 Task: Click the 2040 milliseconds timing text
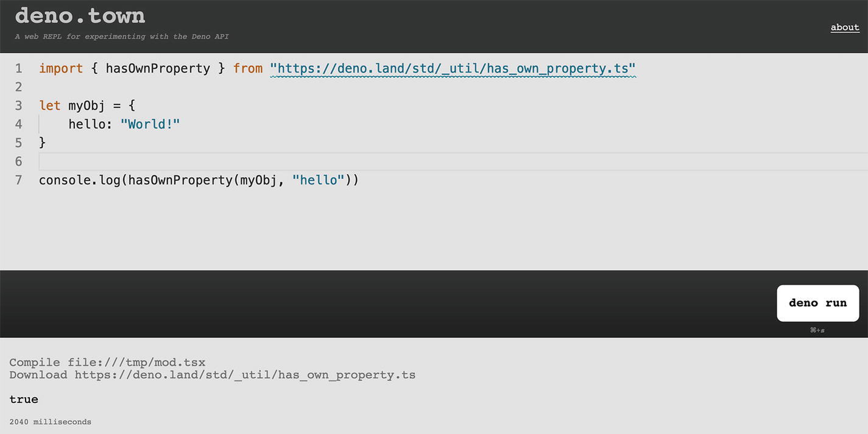(50, 421)
